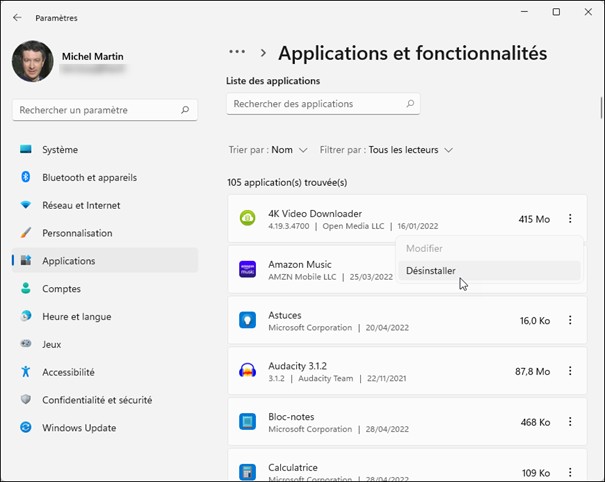Open three-dot menu for Audacity 3.1.2
The height and width of the screenshot is (482, 605).
(x=570, y=371)
